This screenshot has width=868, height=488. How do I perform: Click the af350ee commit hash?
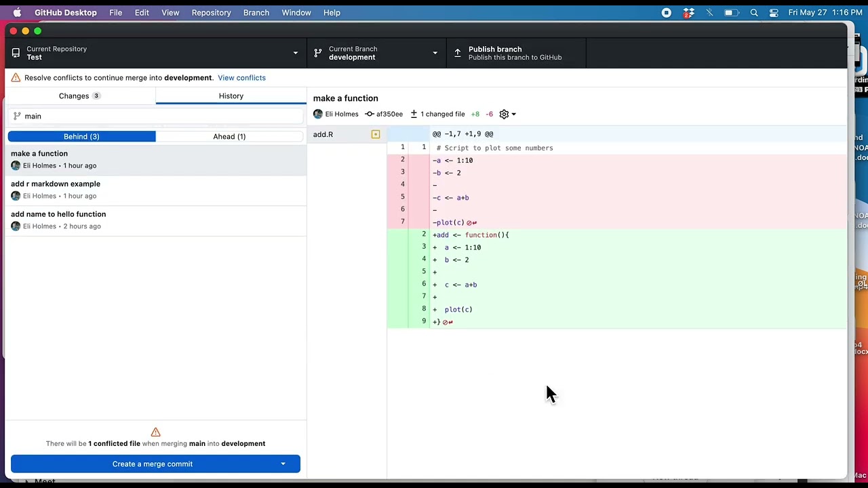[389, 114]
